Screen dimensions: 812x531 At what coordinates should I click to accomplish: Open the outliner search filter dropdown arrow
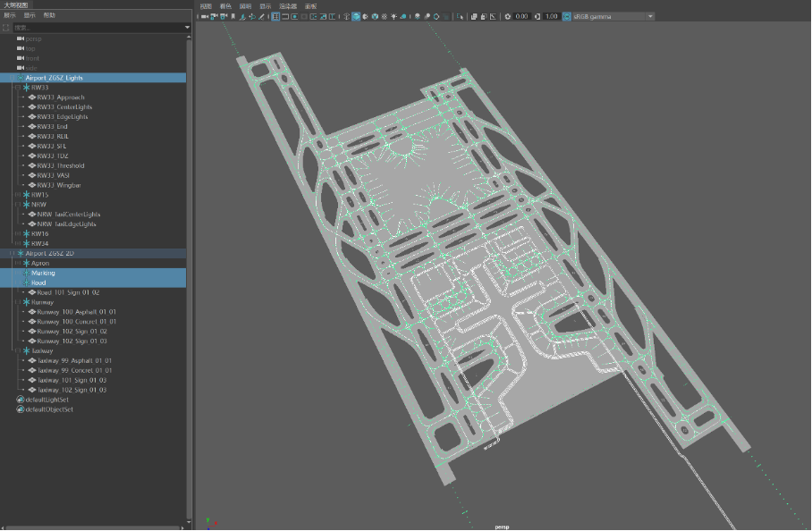click(187, 28)
